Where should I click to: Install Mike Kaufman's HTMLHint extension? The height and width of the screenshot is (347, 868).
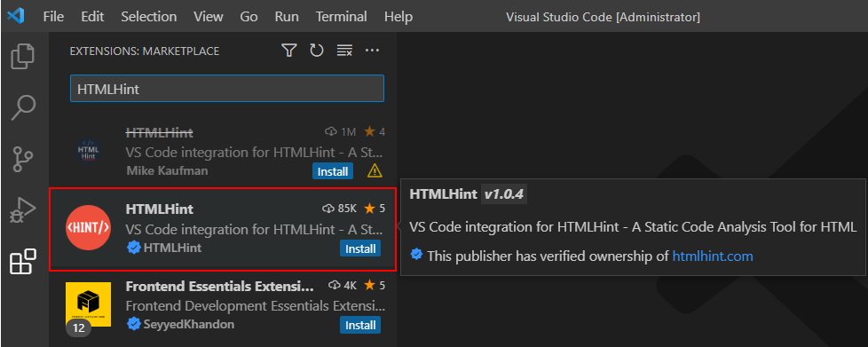pos(333,171)
